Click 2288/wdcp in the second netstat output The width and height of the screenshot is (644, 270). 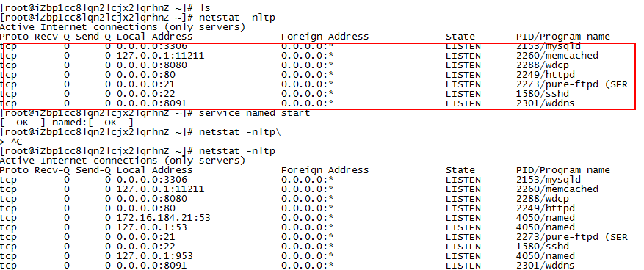pos(542,199)
